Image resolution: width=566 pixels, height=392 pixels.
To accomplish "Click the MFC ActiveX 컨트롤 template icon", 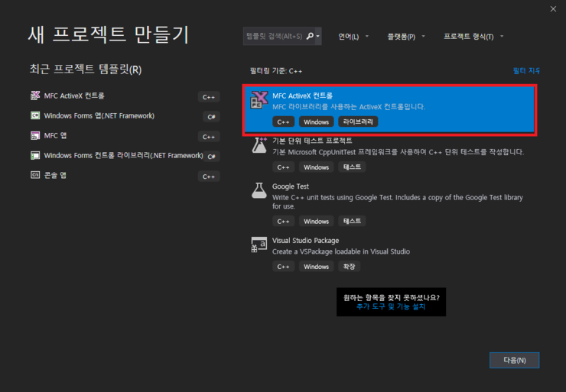I will point(259,100).
